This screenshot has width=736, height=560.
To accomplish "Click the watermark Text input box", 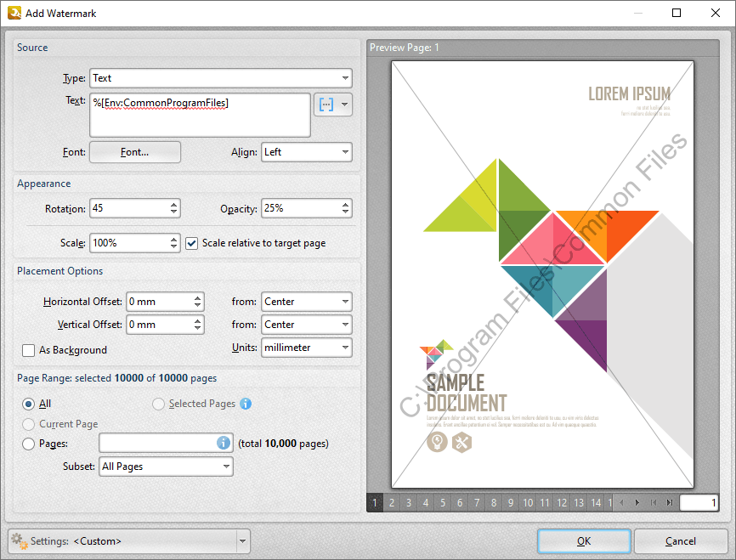I will click(200, 115).
